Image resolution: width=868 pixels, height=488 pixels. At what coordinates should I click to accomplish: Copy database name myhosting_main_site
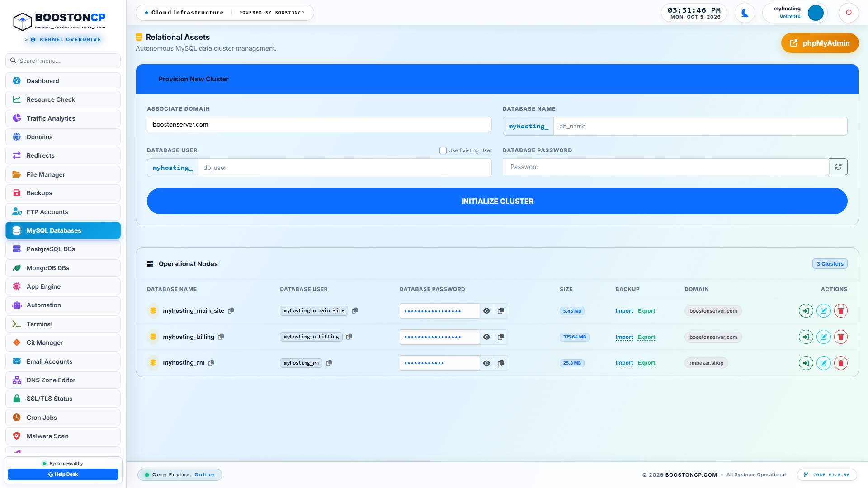(231, 310)
